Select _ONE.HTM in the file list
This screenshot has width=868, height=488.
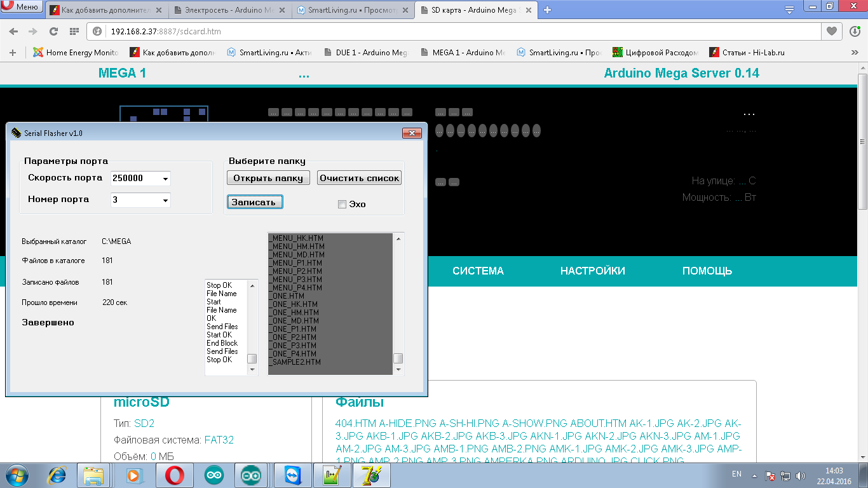(x=287, y=296)
